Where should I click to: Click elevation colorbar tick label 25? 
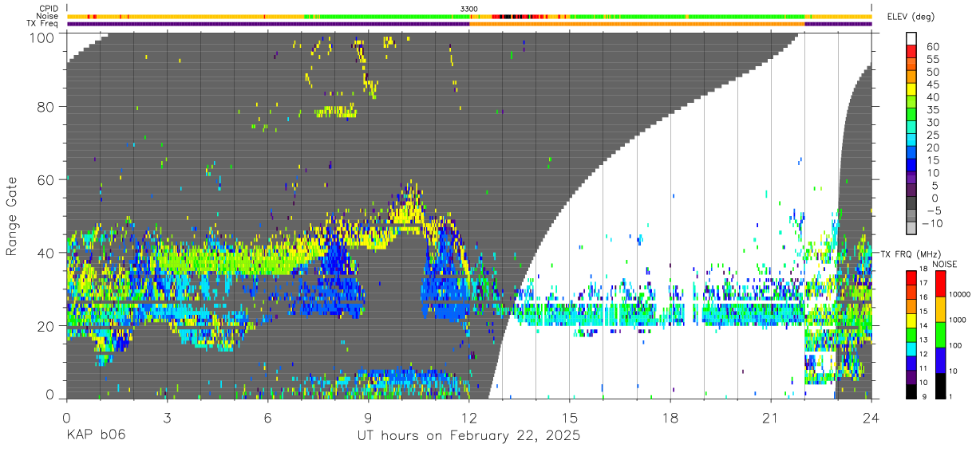click(x=932, y=136)
